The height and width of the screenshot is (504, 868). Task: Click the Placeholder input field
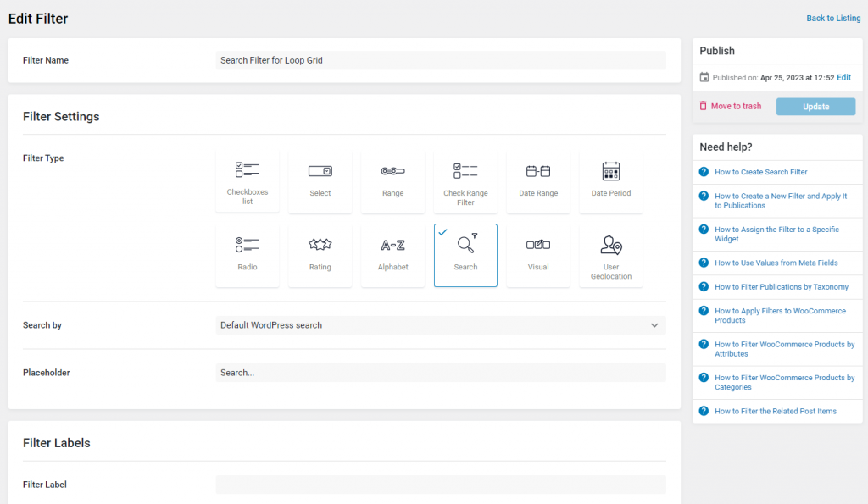click(441, 373)
